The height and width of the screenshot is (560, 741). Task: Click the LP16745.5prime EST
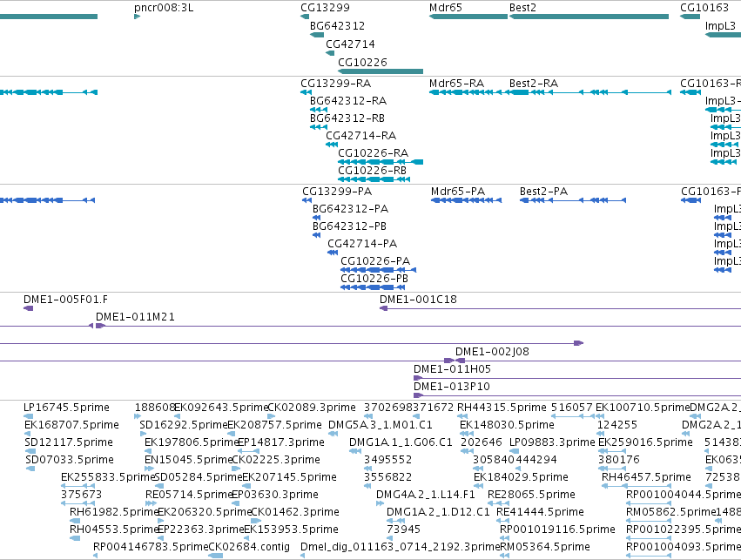[29, 416]
